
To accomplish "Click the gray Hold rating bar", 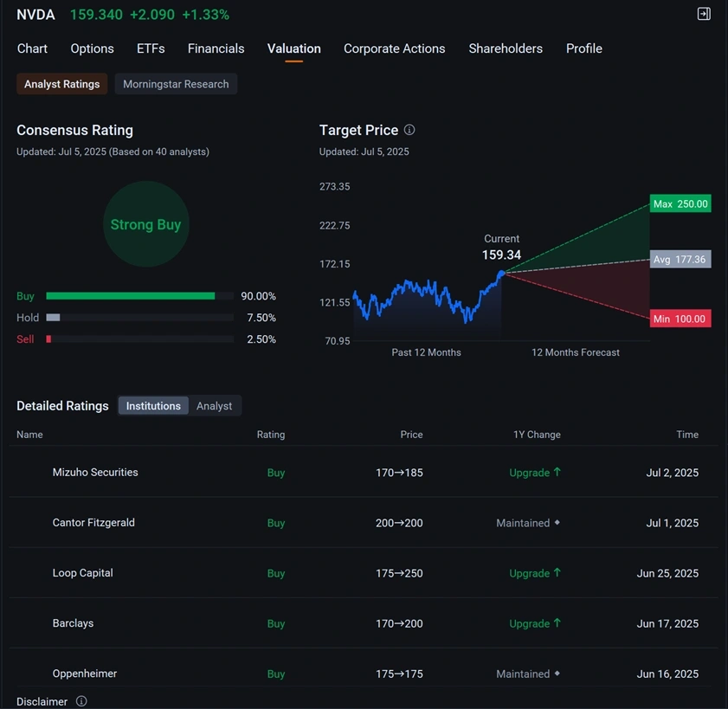I will (53, 318).
